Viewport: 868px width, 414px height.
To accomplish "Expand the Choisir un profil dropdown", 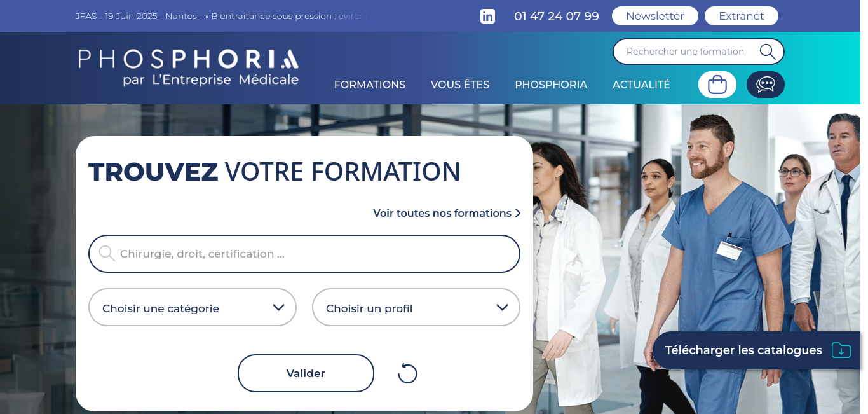I will point(416,308).
